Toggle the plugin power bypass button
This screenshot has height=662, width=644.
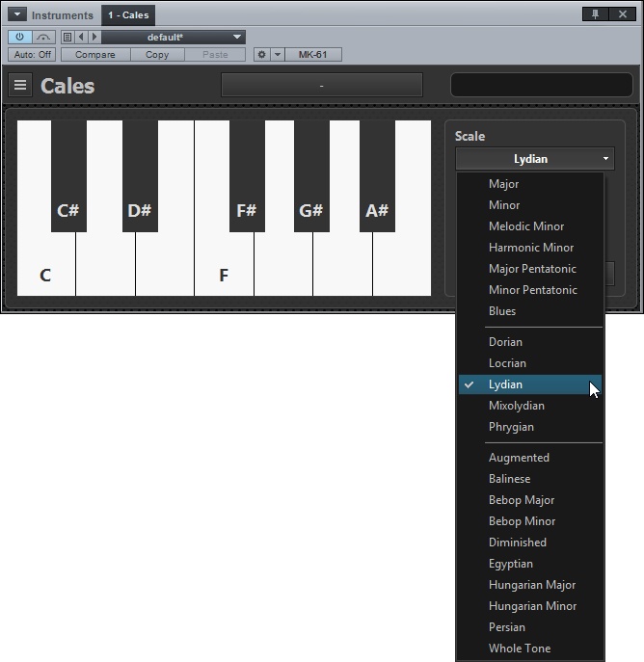(20, 38)
